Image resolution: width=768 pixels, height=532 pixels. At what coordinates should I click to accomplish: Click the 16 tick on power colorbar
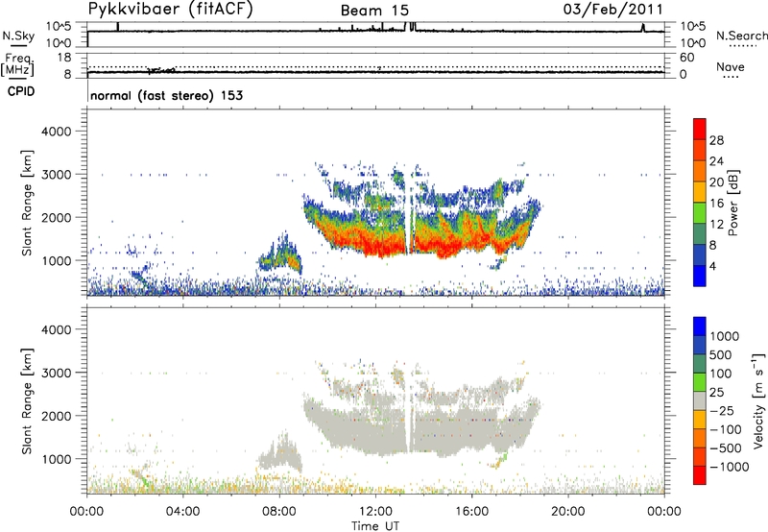click(x=716, y=204)
